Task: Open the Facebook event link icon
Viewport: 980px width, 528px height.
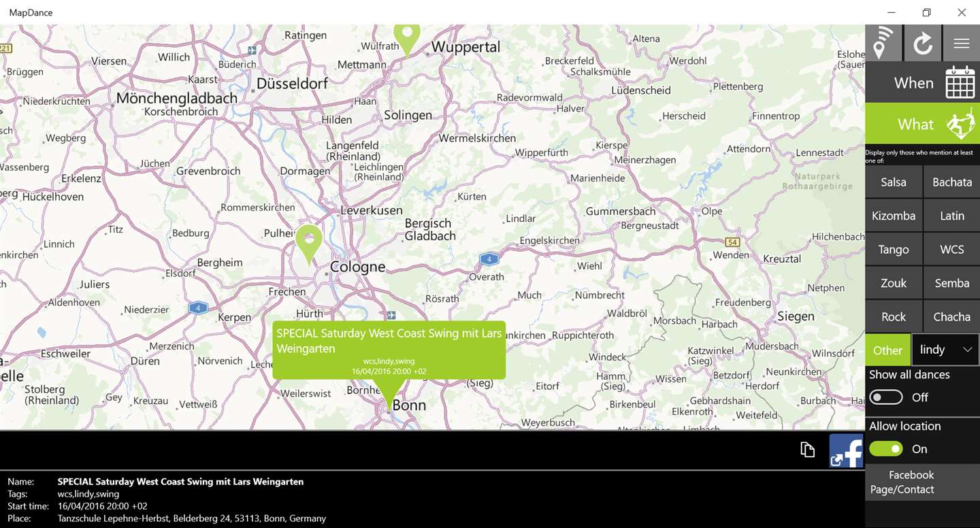Action: [x=846, y=450]
